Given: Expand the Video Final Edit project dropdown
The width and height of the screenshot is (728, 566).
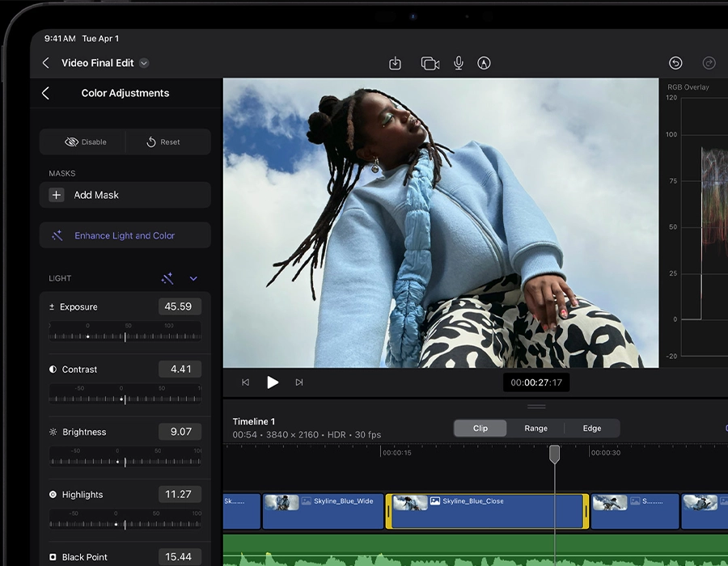Looking at the screenshot, I should 144,63.
